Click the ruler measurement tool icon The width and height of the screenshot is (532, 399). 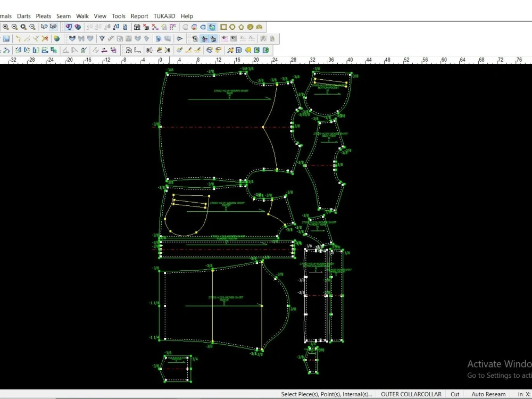click(138, 50)
